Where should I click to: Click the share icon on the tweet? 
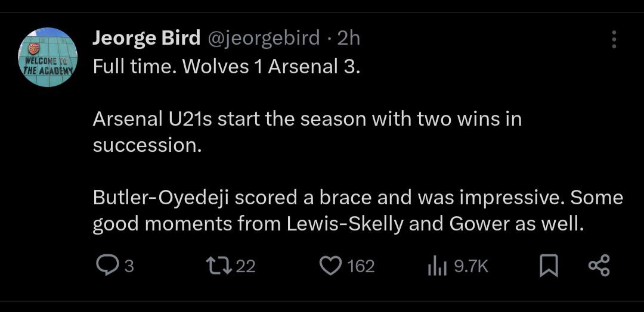pos(599,266)
